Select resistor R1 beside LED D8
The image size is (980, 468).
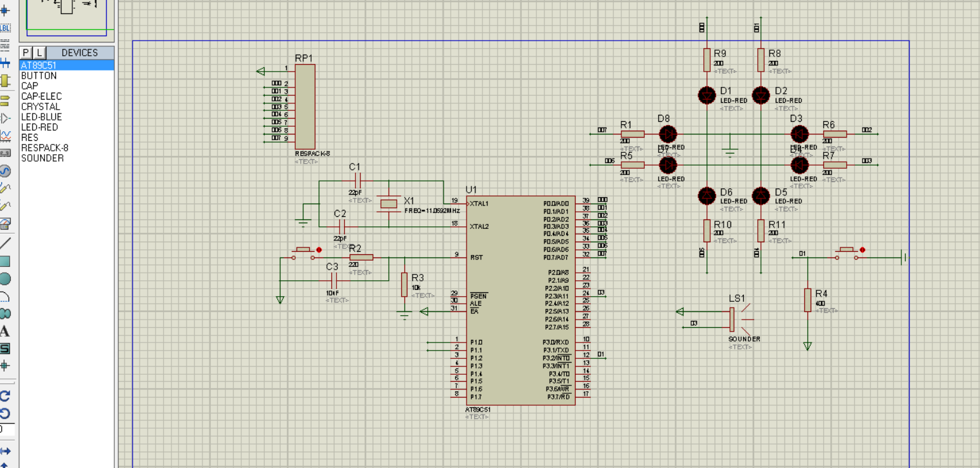click(x=632, y=134)
